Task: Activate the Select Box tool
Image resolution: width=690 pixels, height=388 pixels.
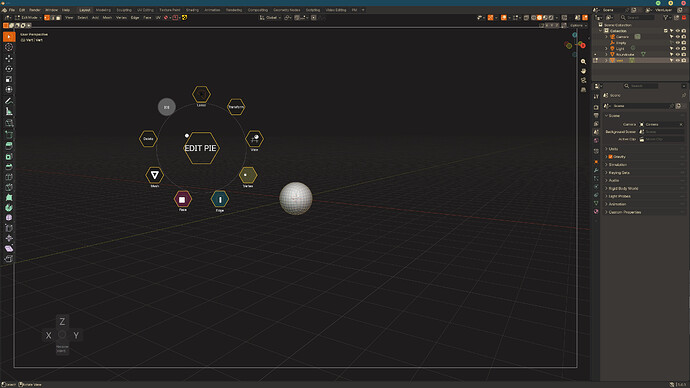Action: [x=9, y=37]
